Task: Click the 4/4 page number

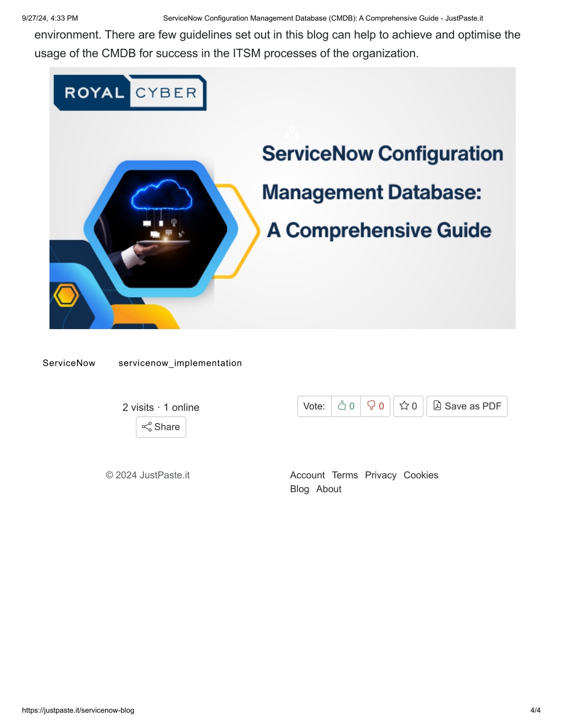Action: [536, 710]
